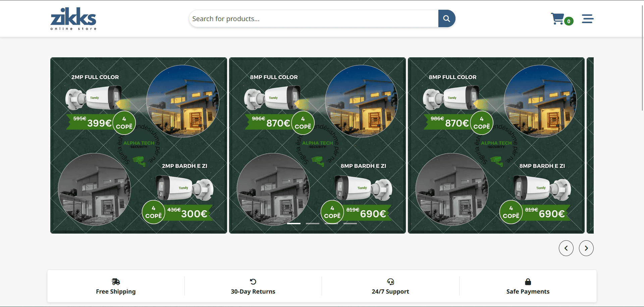The image size is (644, 307).
Task: Open the middle 8MP Full Color banner
Action: click(x=317, y=145)
